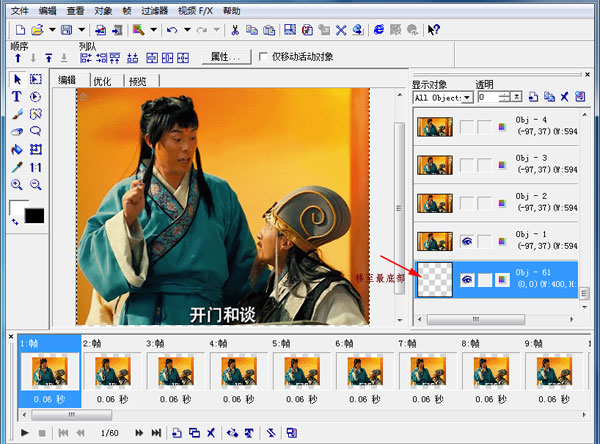The height and width of the screenshot is (444, 600).
Task: Select the Eyedropper color picker tool
Action: pyautogui.click(x=17, y=167)
